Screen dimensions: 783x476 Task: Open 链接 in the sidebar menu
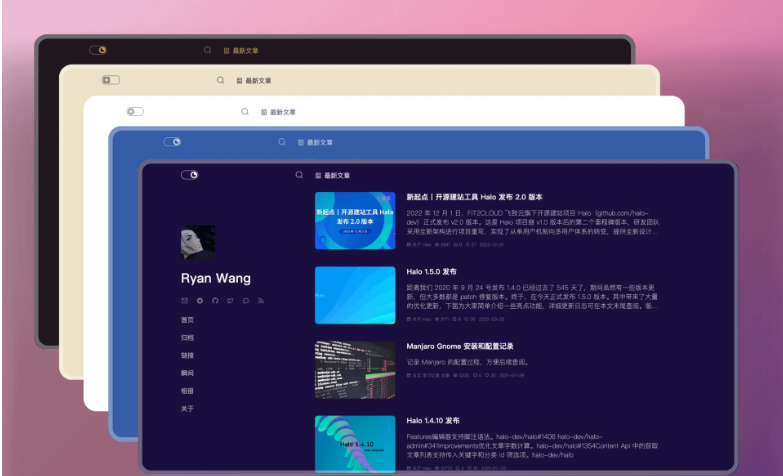[187, 355]
